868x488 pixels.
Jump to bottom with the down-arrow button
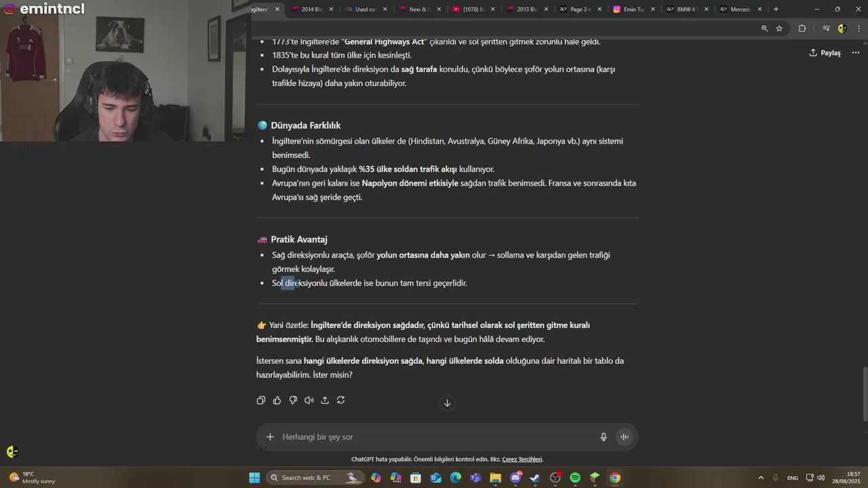coord(447,403)
